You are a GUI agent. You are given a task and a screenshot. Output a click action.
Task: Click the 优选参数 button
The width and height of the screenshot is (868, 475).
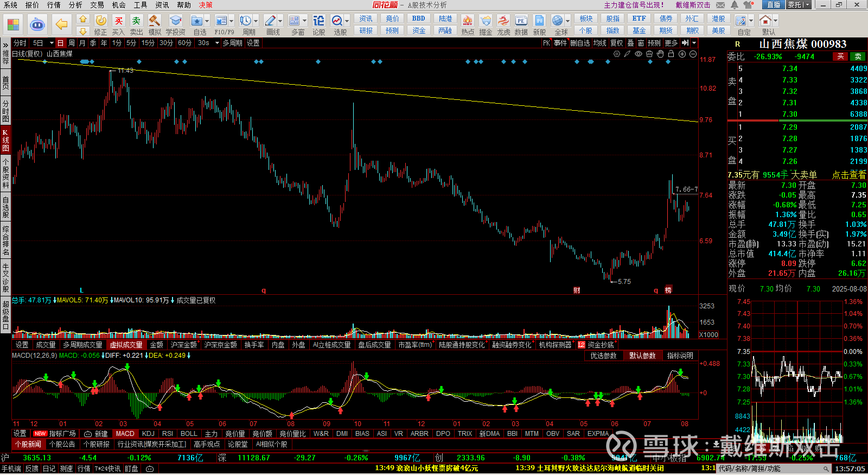603,356
